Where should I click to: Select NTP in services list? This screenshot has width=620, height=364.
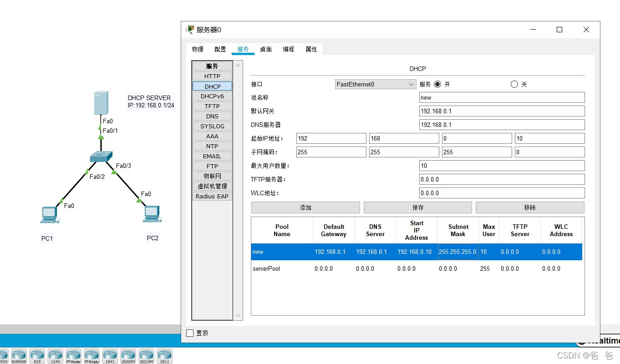coord(212,146)
